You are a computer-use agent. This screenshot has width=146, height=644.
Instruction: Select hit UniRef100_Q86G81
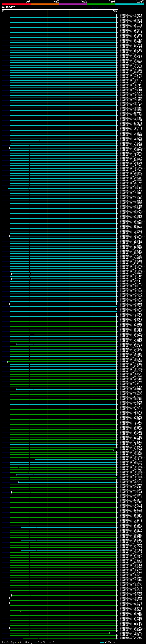click(131, 399)
